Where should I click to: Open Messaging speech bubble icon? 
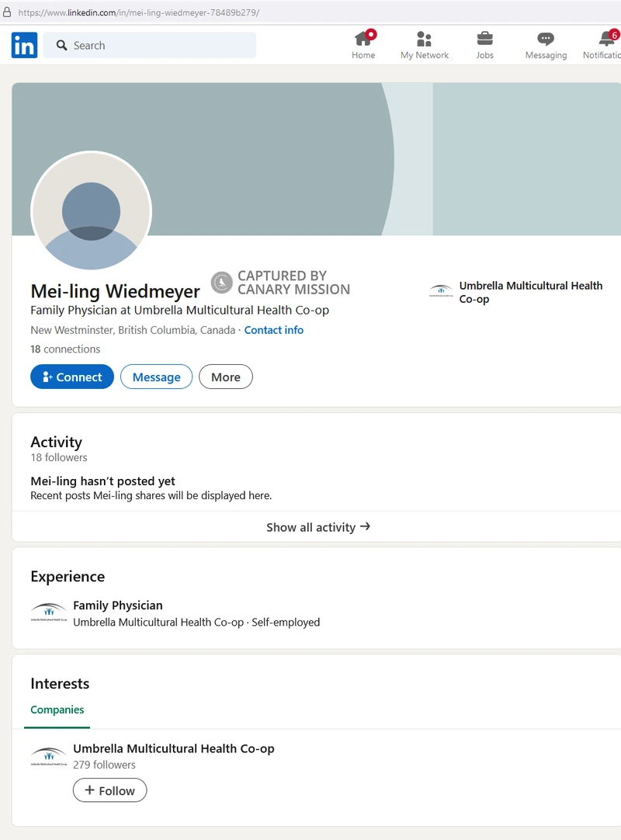pos(546,39)
